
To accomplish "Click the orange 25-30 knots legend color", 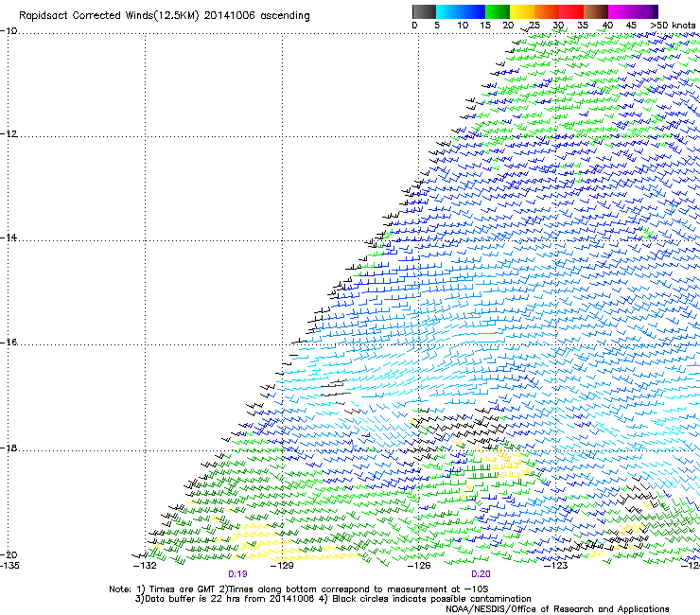I will click(x=547, y=11).
